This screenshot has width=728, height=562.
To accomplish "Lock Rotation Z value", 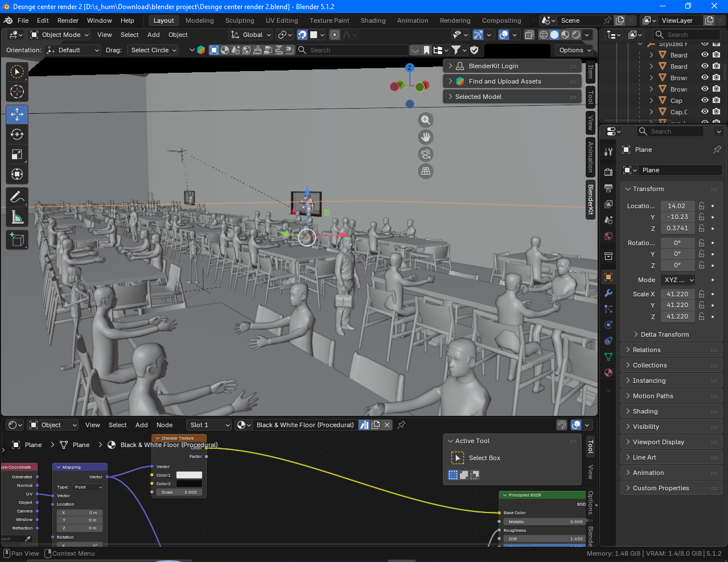I will click(x=701, y=265).
